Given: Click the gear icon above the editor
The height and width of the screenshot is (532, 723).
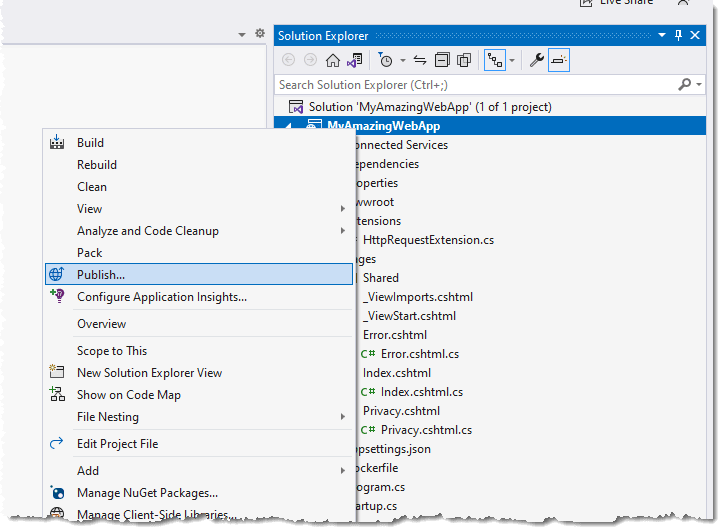Looking at the screenshot, I should point(260,33).
